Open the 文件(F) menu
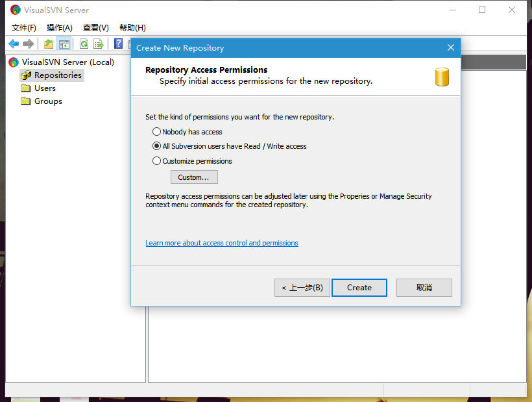 (24, 28)
